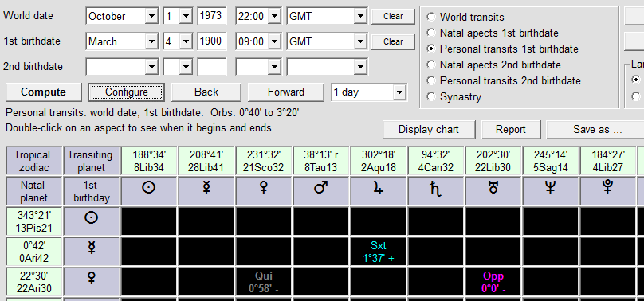Click the 94°32' 4Can32 position cell
This screenshot has width=644, height=301.
click(x=436, y=161)
